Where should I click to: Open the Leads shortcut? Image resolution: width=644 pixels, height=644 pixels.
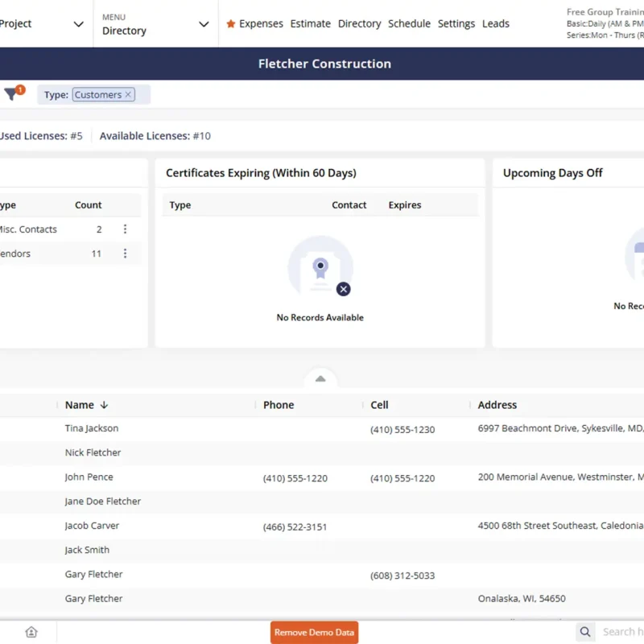point(496,24)
